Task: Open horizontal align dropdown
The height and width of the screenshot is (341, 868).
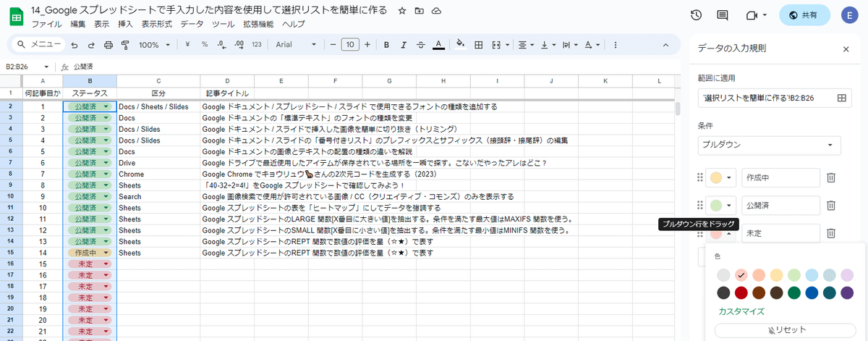Action: click(x=525, y=45)
